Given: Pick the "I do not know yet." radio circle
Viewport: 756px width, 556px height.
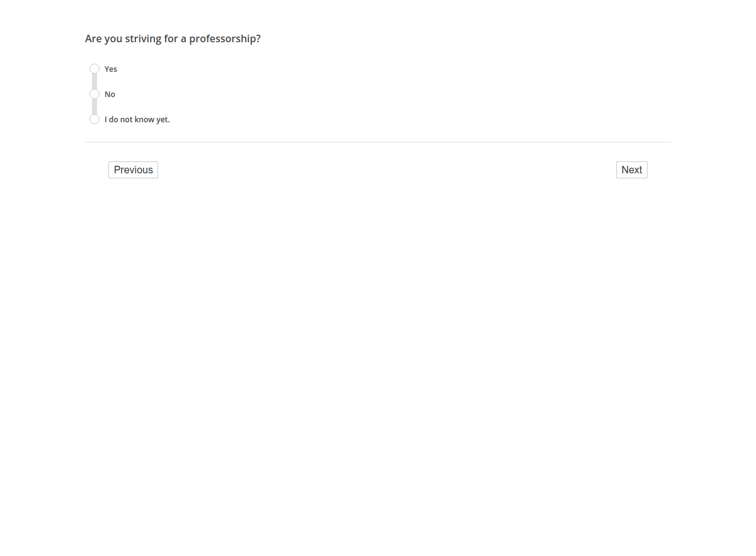Looking at the screenshot, I should 94,119.
